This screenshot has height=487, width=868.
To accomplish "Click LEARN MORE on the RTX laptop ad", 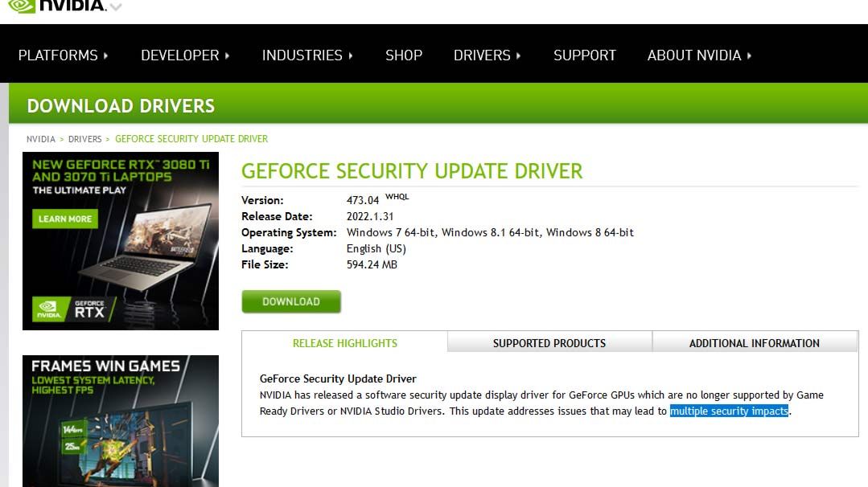I will click(65, 219).
